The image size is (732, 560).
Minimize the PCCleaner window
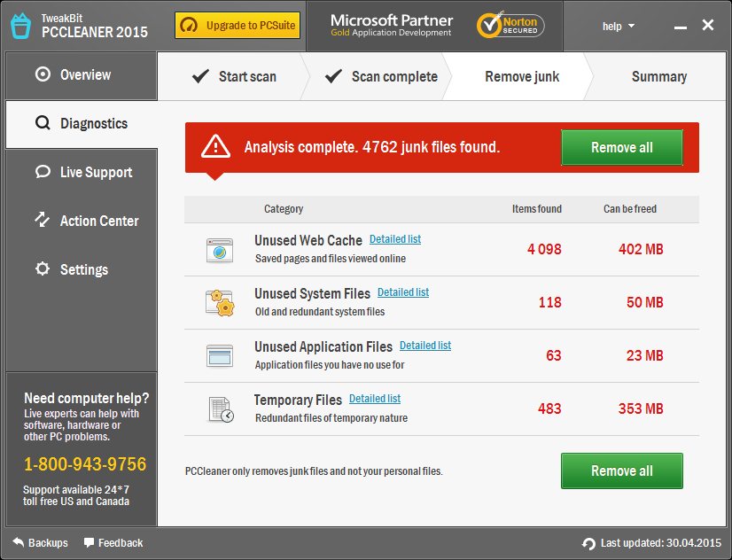(681, 27)
